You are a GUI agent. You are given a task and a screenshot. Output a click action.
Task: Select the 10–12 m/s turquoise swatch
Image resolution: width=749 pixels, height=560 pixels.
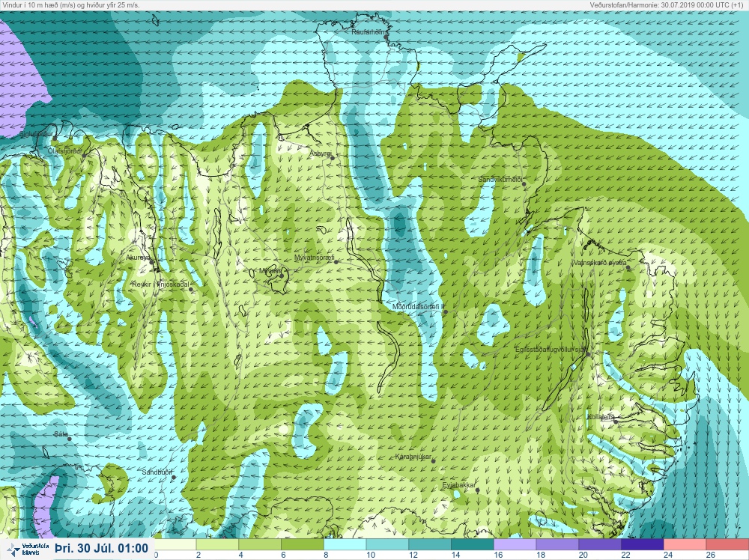tap(387, 544)
